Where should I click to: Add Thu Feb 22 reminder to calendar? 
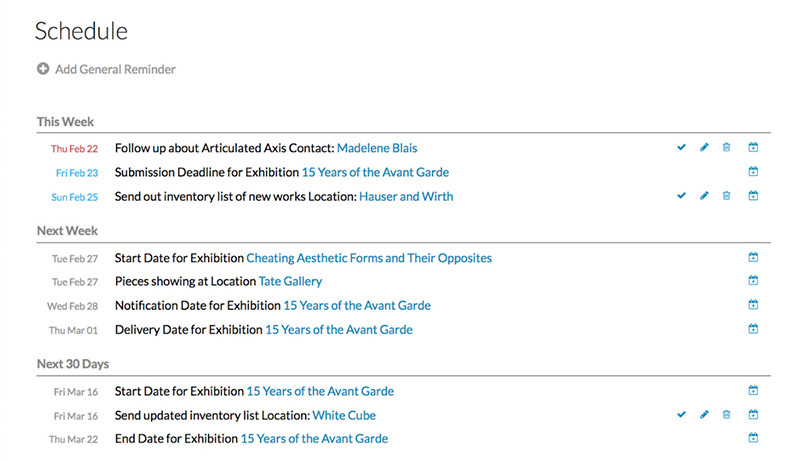click(753, 148)
